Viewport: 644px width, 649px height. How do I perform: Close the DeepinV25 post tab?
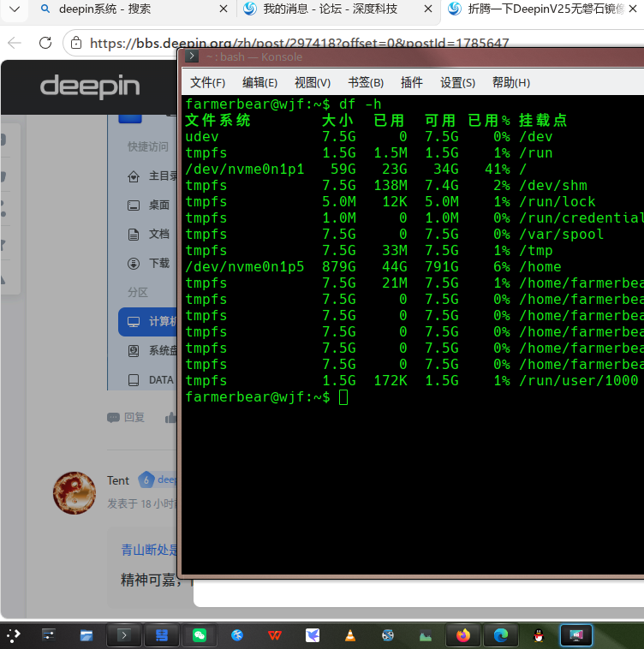point(632,9)
